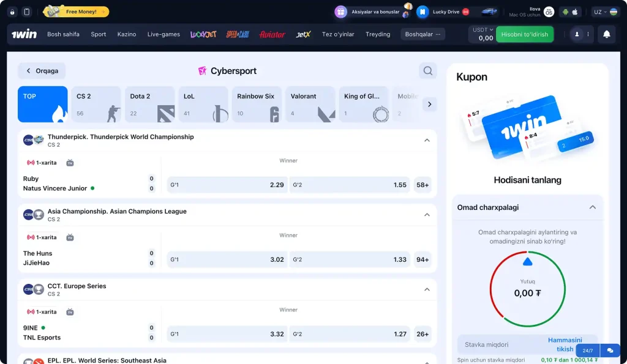Bet on G'2 at 1.55 Natus Vincere Junior
Viewport: 627px width, 364px height.
pyautogui.click(x=350, y=185)
